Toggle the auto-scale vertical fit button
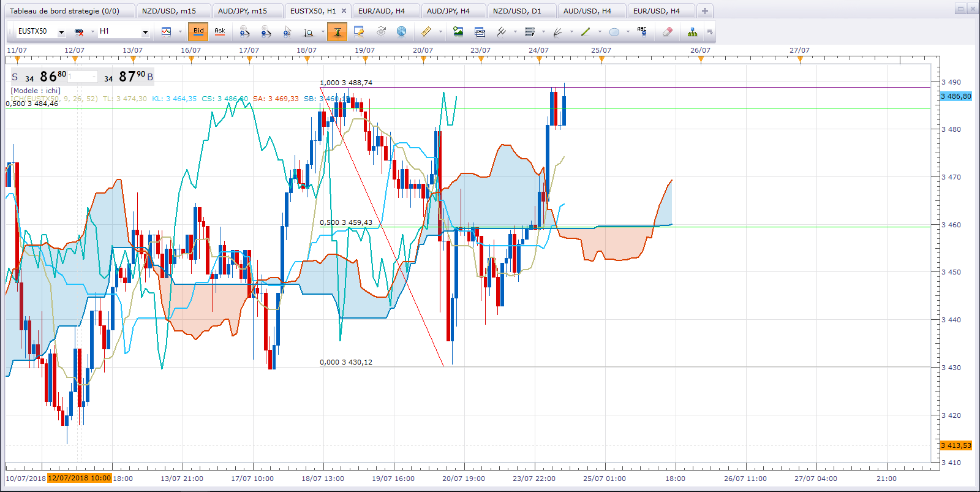Viewport: 980px width, 492px height. 337,32
